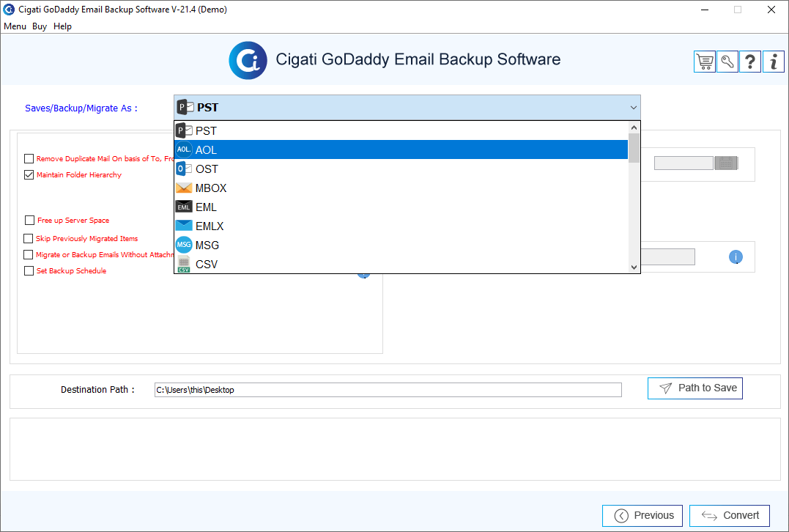Pick MSG as the save format
This screenshot has width=789, height=532.
click(x=401, y=245)
